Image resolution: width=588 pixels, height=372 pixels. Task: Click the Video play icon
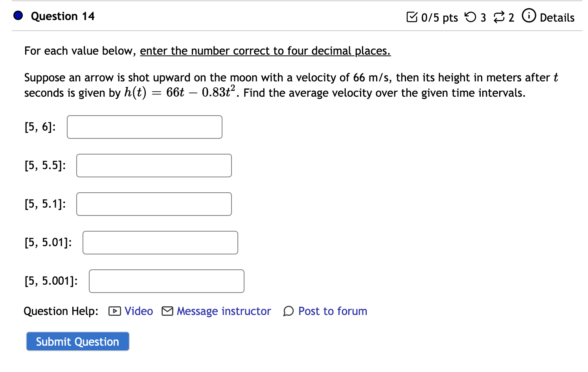(115, 311)
